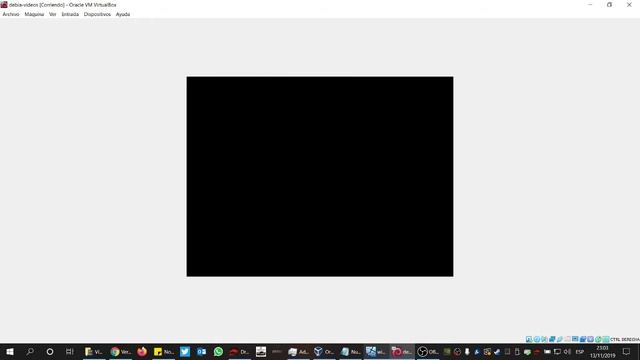
Task: Open Outlook from the taskbar
Action: [x=202, y=351]
